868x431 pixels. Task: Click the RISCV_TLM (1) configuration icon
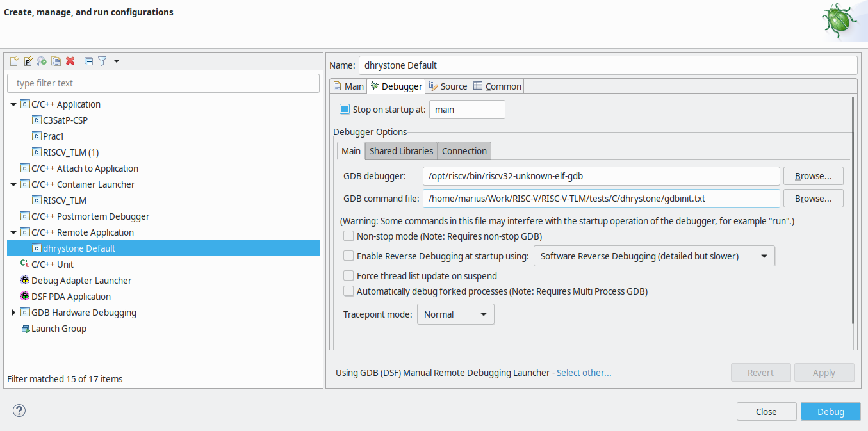click(x=37, y=152)
